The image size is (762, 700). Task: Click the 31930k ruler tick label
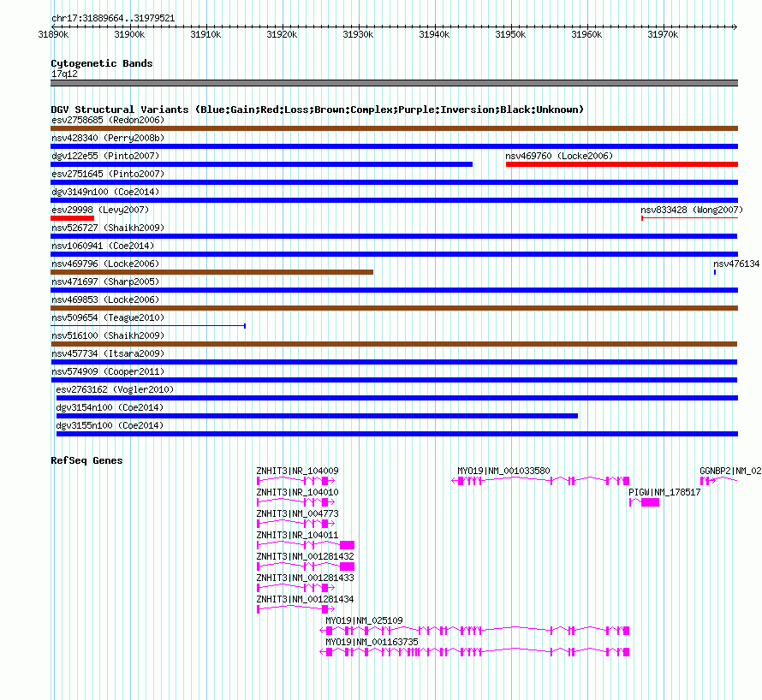click(x=358, y=35)
